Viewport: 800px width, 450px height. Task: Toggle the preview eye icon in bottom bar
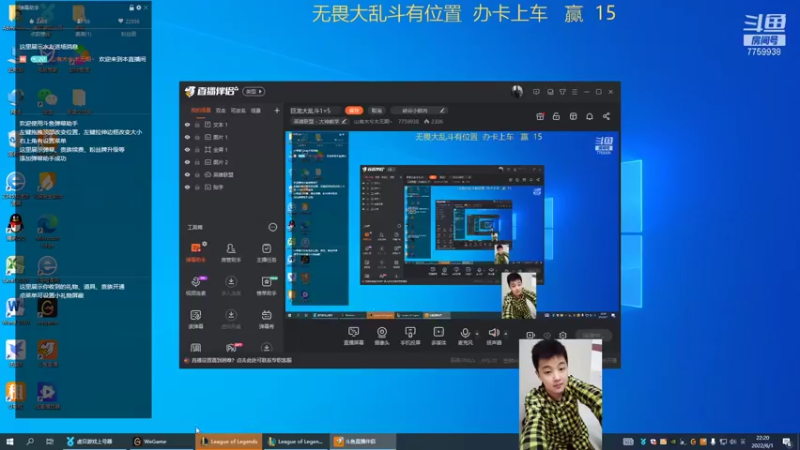coord(547,335)
